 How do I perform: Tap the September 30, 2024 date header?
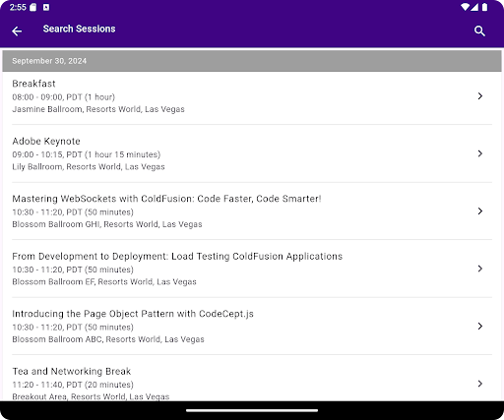tap(252, 61)
